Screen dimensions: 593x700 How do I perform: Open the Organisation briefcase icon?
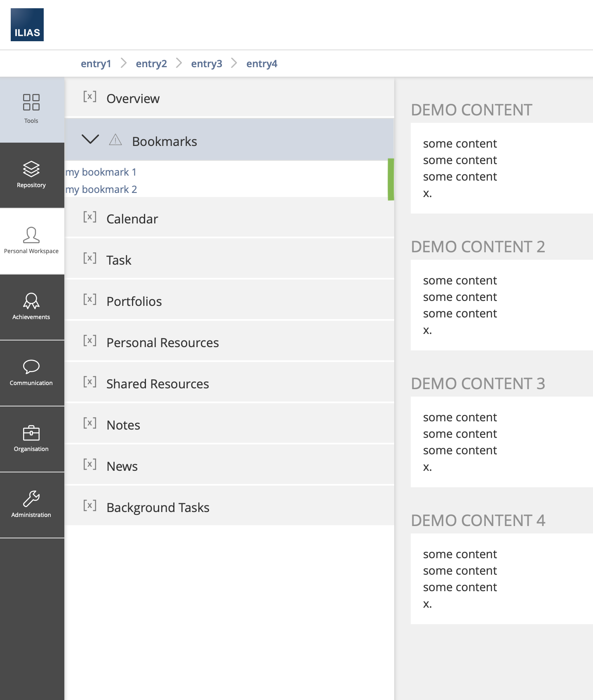tap(31, 433)
